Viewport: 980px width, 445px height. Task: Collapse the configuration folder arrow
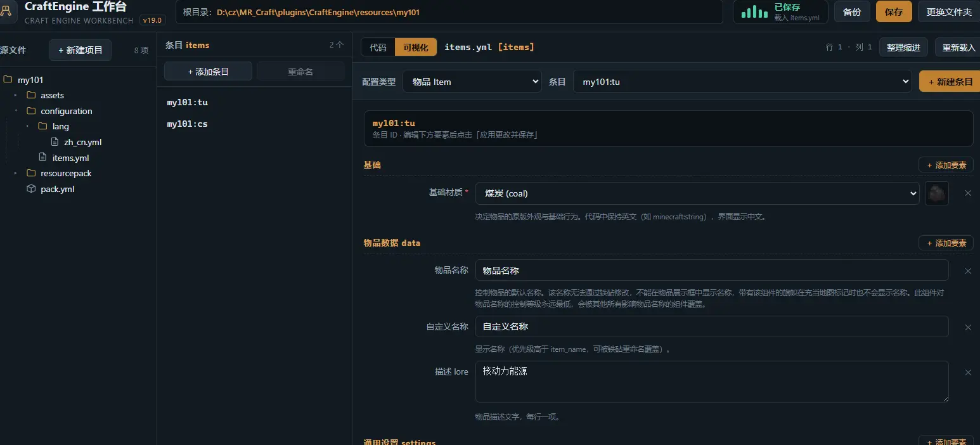click(x=16, y=111)
